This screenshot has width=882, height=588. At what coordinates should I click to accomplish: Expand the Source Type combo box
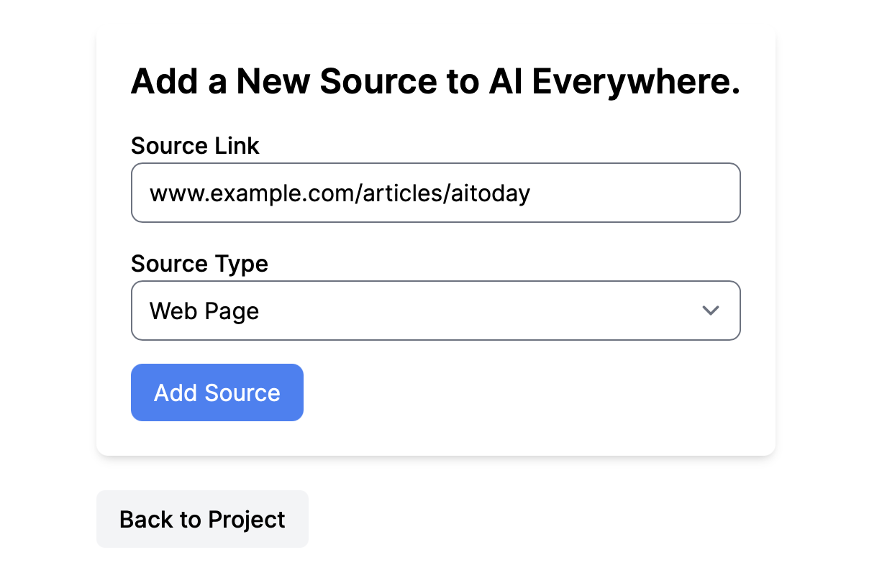435,311
